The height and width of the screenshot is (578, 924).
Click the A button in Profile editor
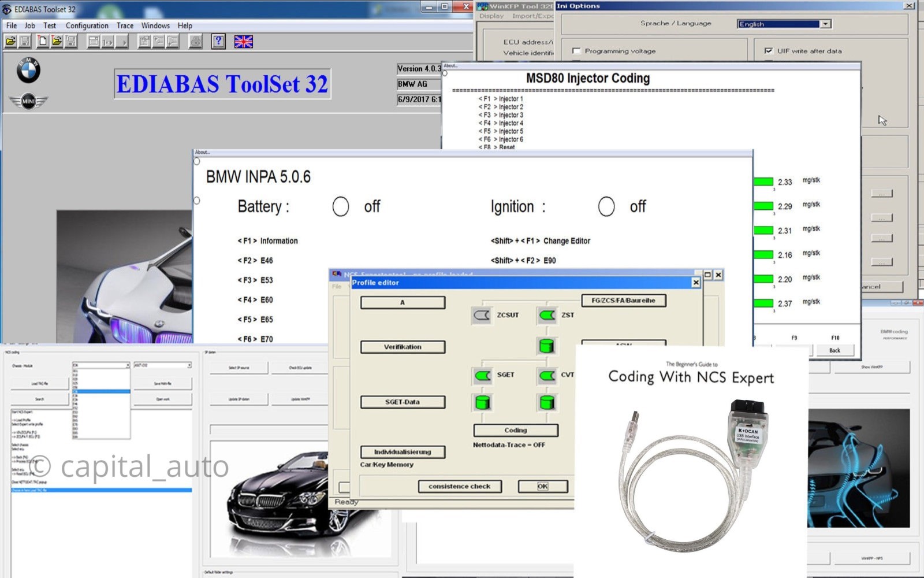[403, 303]
